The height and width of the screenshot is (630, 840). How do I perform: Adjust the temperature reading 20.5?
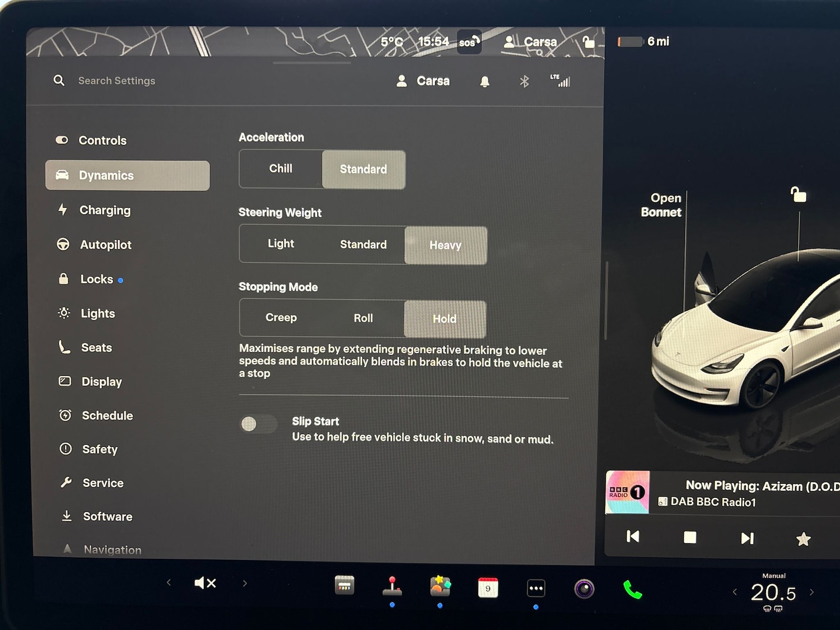coord(773,592)
